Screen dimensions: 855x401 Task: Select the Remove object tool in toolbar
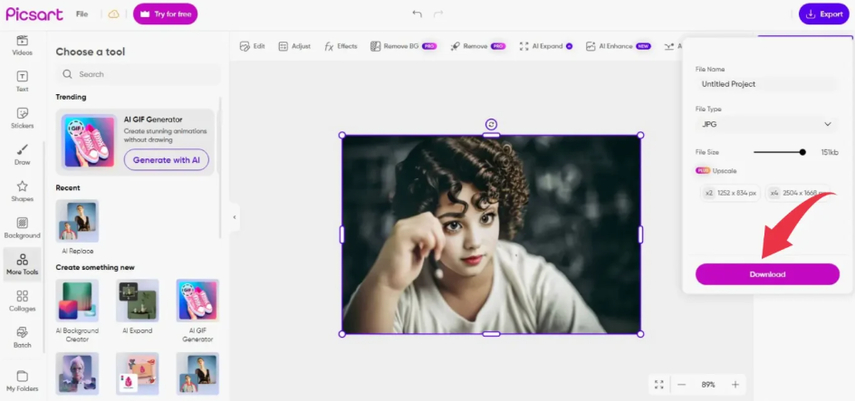click(478, 46)
